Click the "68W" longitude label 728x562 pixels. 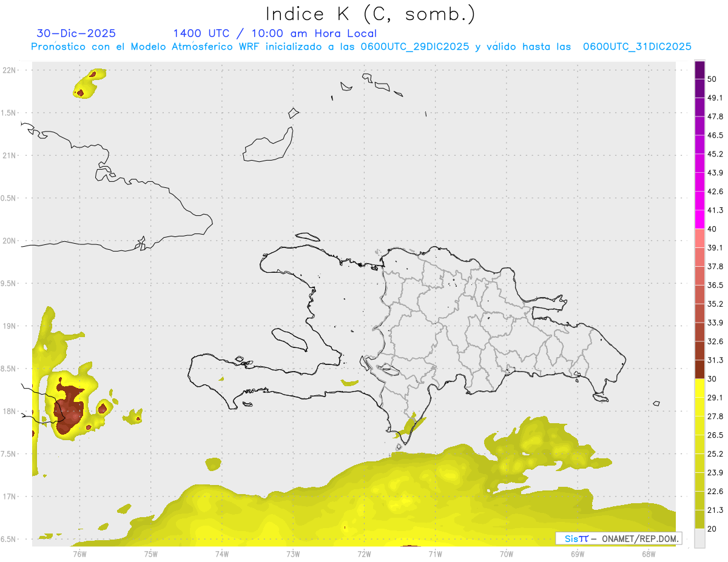(648, 554)
